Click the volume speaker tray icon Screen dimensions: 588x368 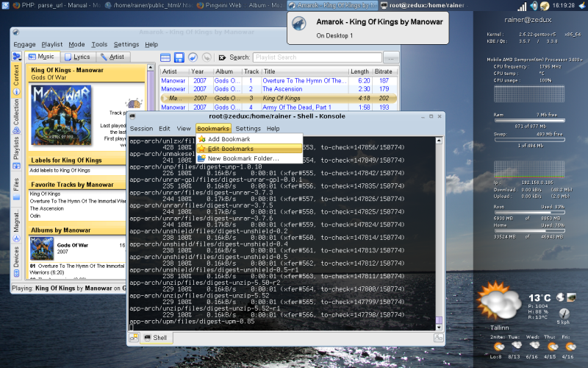pyautogui.click(x=534, y=6)
